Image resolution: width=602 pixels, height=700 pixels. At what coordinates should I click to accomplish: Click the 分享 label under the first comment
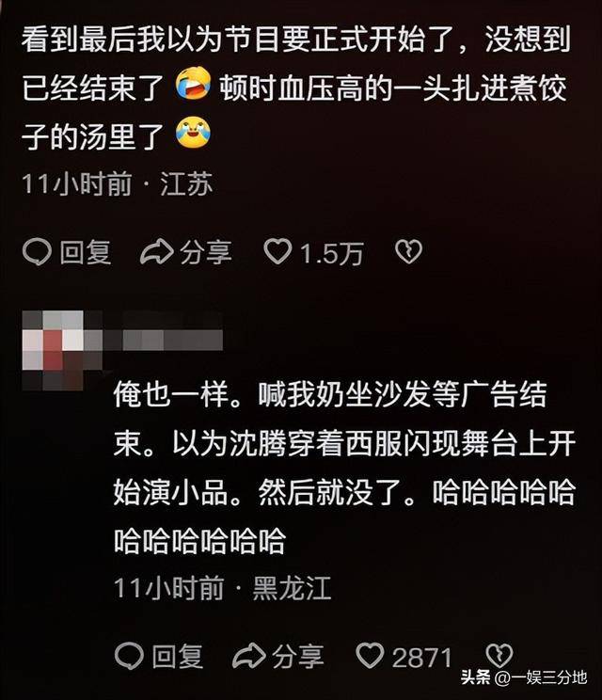tap(206, 253)
